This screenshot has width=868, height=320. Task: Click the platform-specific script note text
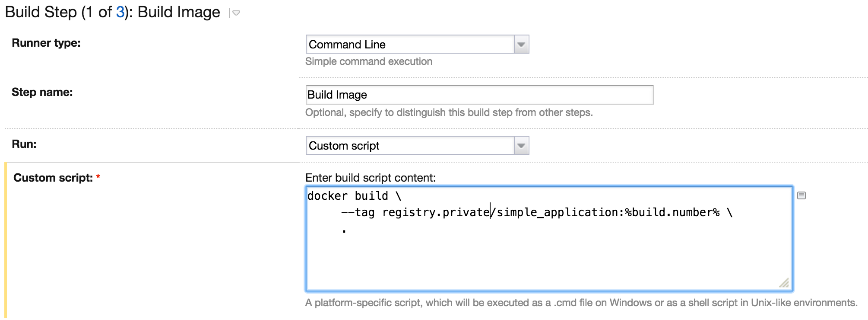pyautogui.click(x=581, y=303)
